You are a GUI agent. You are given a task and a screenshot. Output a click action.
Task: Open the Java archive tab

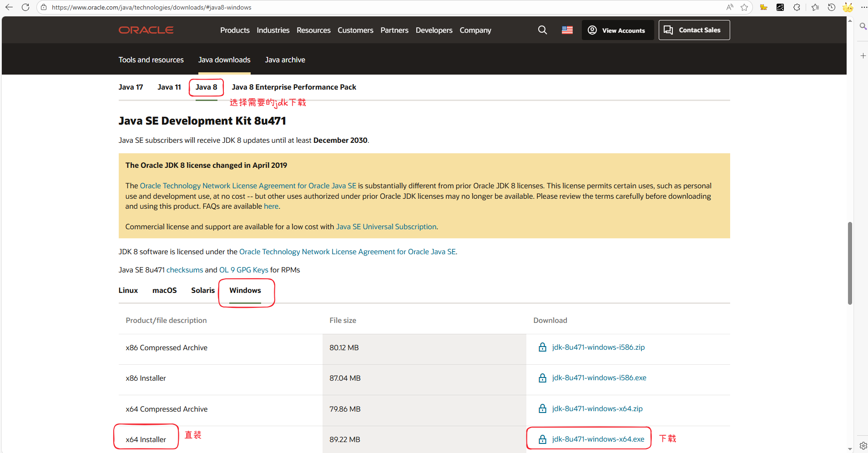coord(285,60)
